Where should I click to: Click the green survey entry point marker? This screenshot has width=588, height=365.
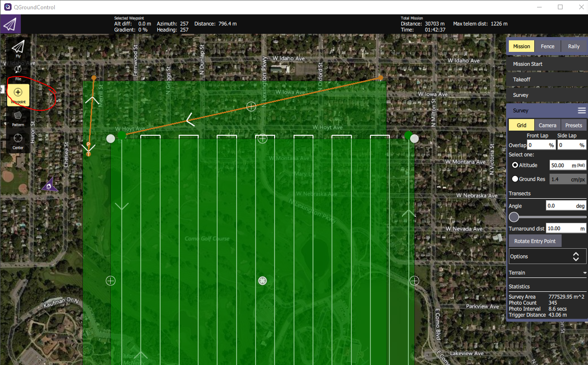(121, 135)
